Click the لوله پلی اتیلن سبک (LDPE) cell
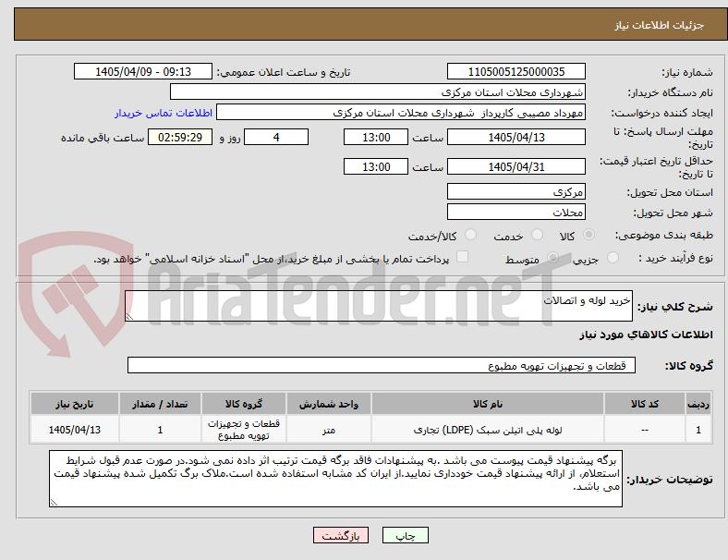728x560 pixels. click(488, 430)
